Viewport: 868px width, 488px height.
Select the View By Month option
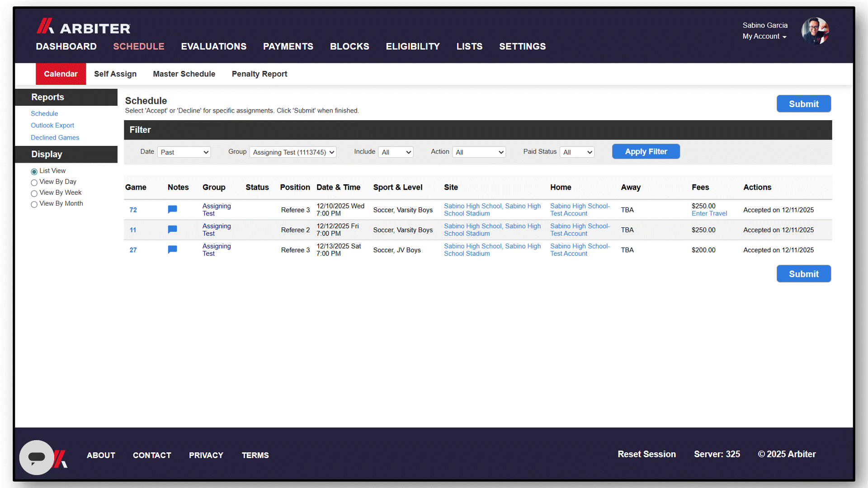(34, 204)
